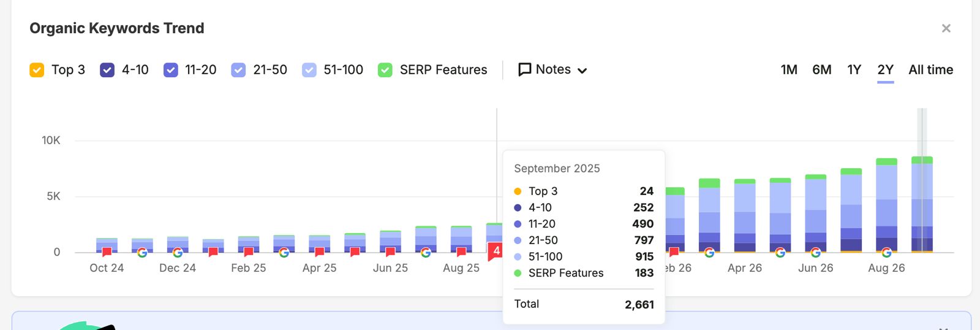The width and height of the screenshot is (980, 330).
Task: Click the red flag marked 4
Action: click(x=495, y=251)
